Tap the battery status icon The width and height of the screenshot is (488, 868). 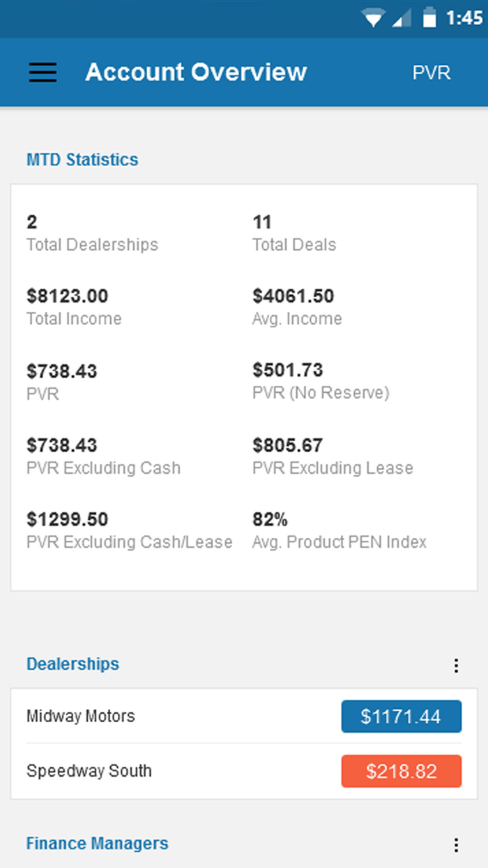pos(428,19)
